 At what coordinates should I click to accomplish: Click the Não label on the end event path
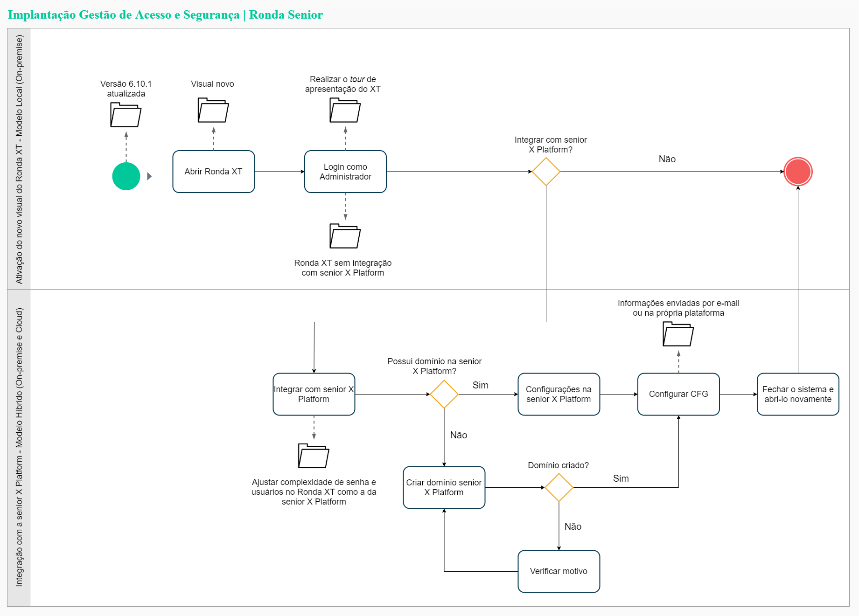tap(667, 159)
